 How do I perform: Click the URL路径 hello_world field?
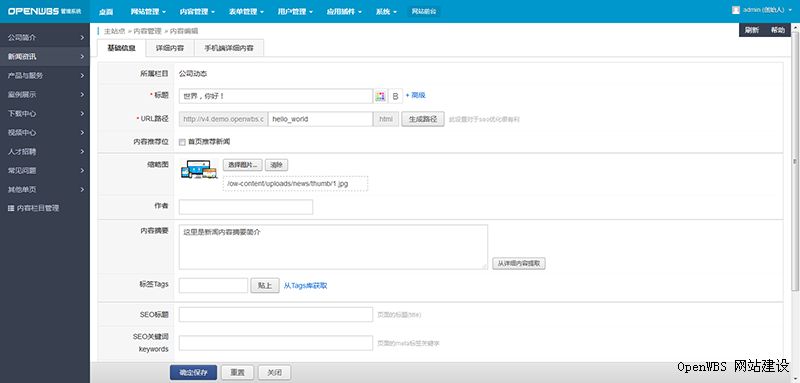point(320,119)
